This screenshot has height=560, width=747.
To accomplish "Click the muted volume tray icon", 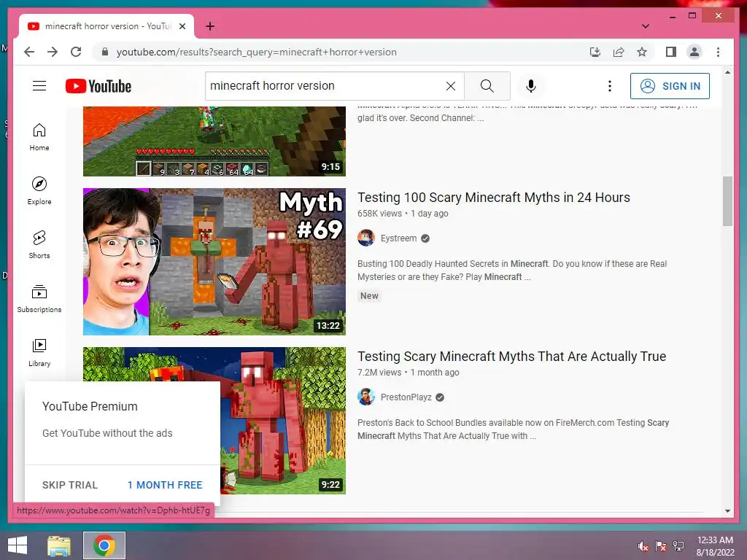I will pos(643,546).
